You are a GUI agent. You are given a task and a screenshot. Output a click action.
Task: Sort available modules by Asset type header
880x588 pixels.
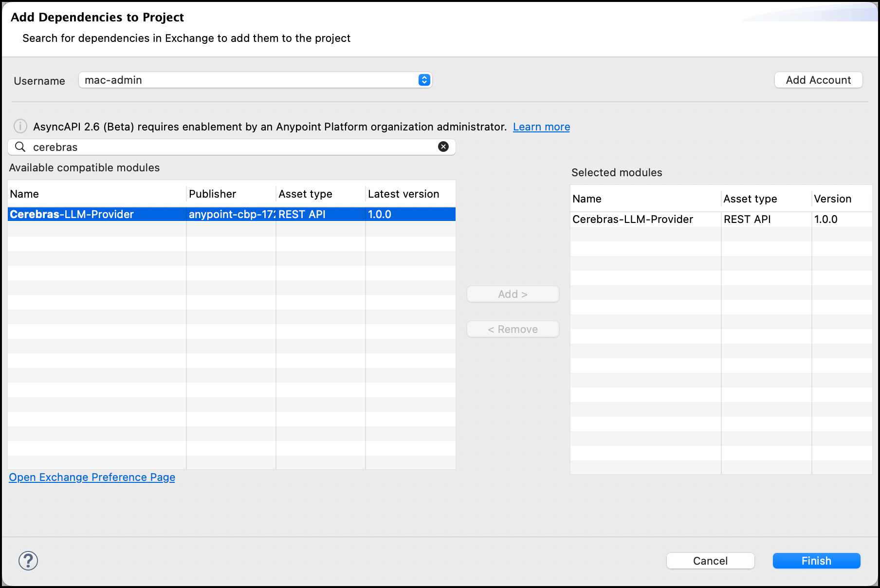[x=321, y=194]
